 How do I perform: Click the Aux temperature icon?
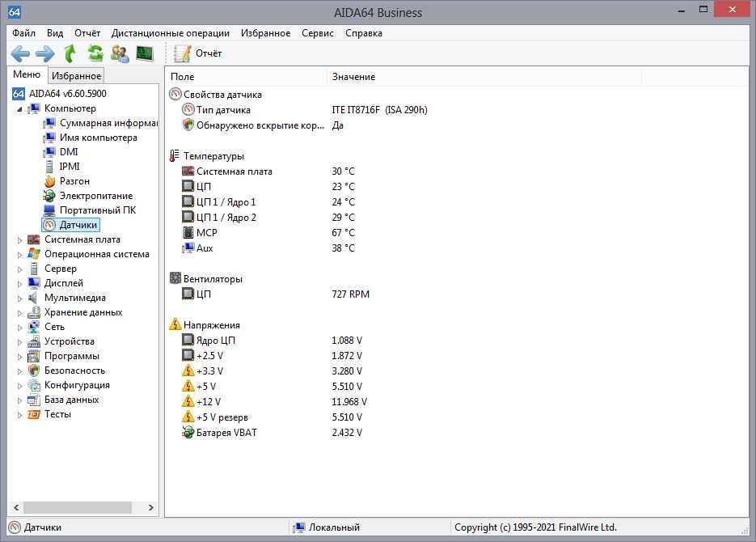[188, 248]
